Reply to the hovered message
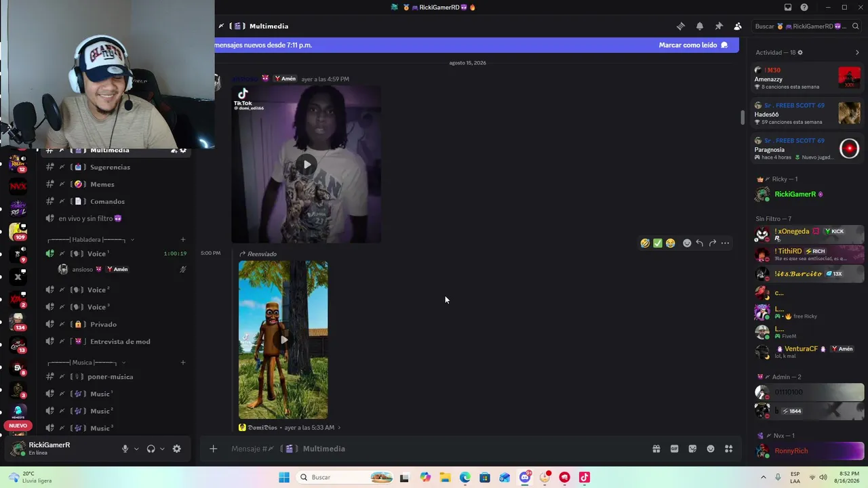Image resolution: width=868 pixels, height=488 pixels. (x=700, y=243)
